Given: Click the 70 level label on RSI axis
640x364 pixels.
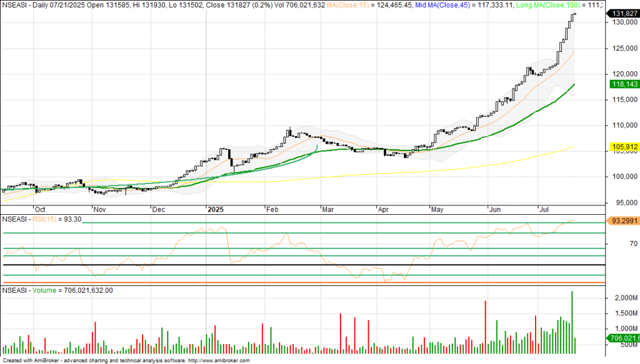Looking at the screenshot, I should click(x=616, y=243).
